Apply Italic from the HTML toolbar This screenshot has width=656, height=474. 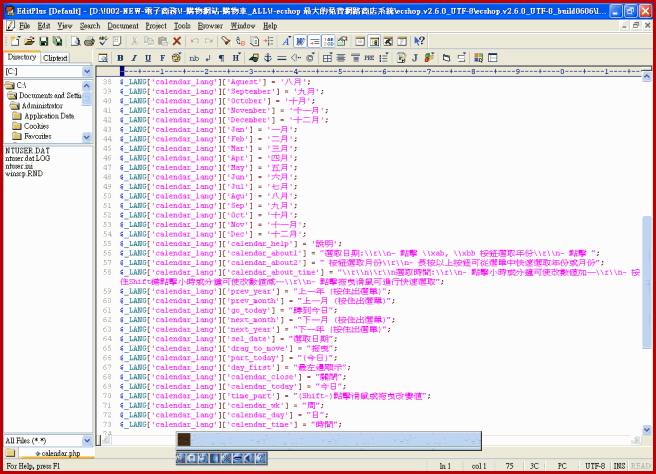134,58
